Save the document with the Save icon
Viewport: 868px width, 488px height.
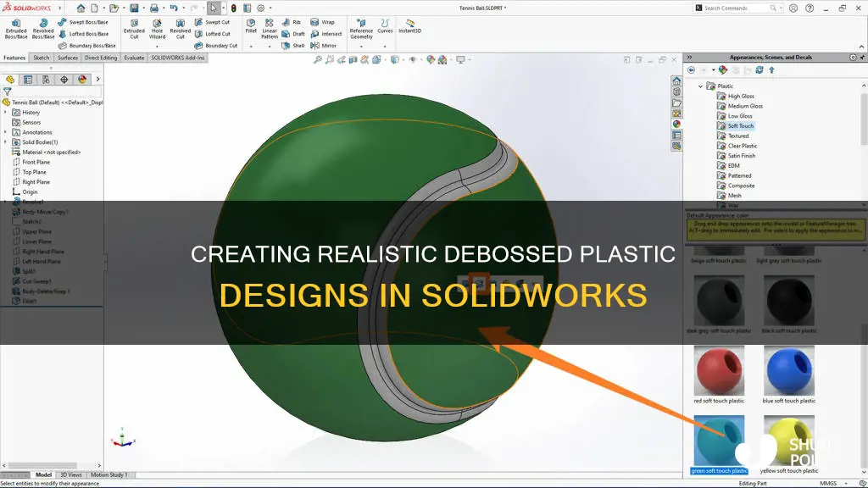(134, 8)
